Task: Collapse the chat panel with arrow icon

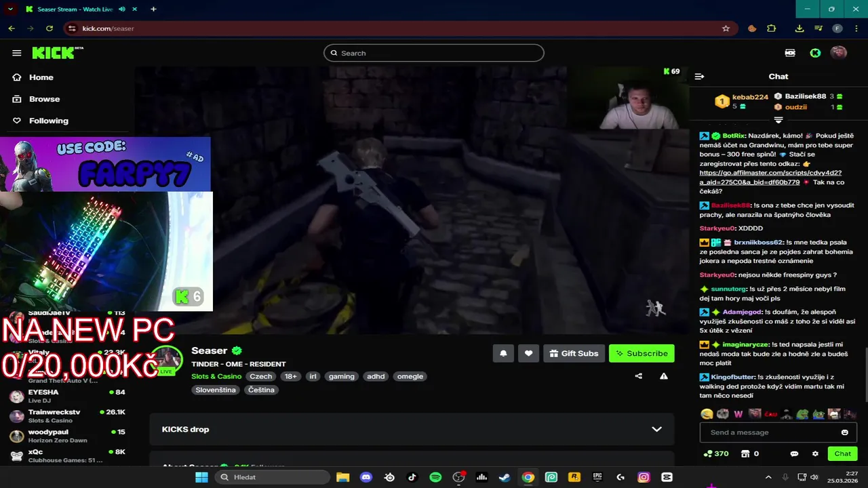Action: tap(700, 77)
